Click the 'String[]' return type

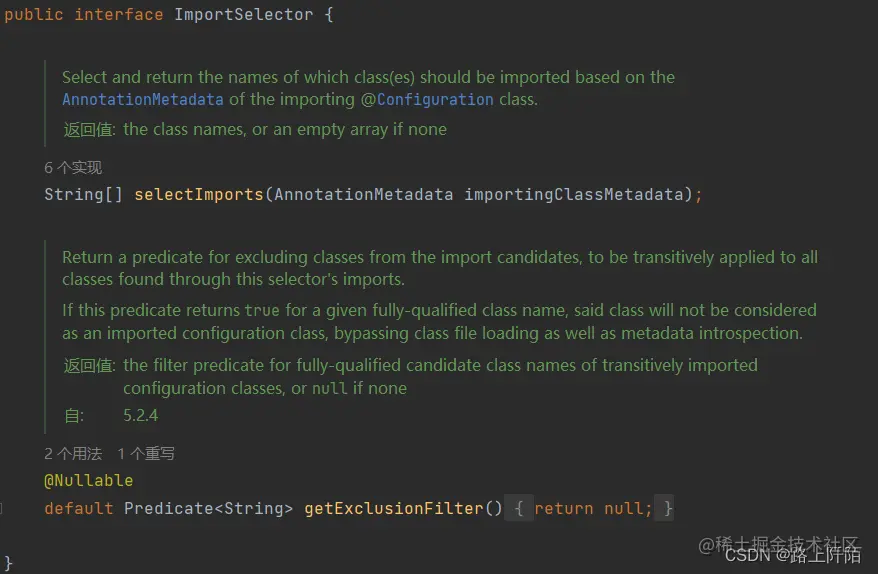click(83, 194)
